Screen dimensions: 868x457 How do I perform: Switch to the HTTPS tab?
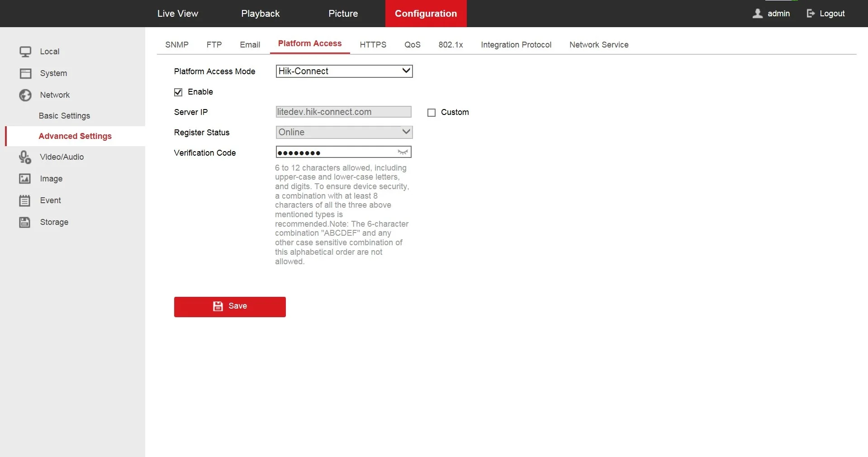click(x=373, y=45)
